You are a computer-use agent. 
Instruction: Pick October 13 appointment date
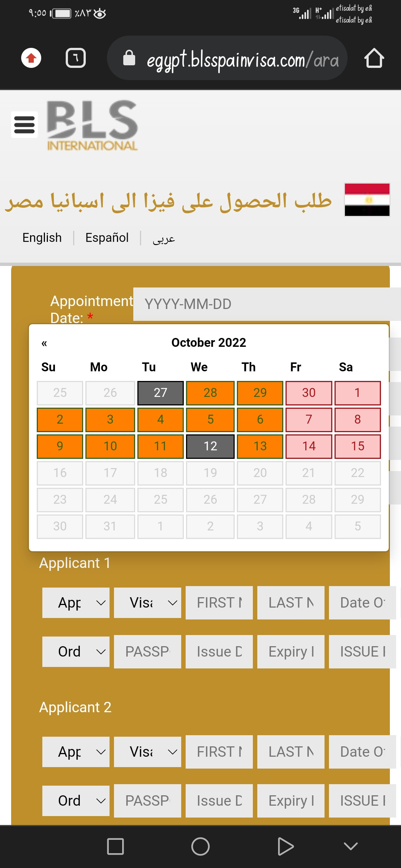point(260,446)
